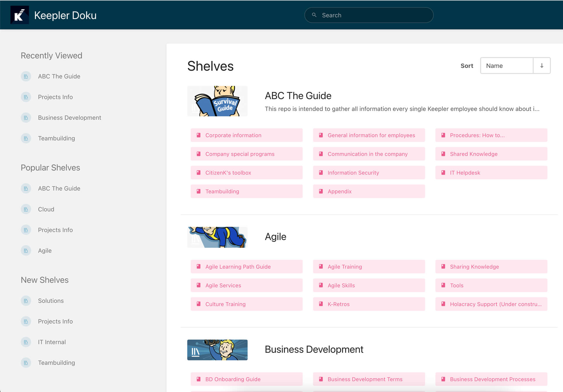
Task: Click the magnifier icon in the search bar
Action: [314, 15]
